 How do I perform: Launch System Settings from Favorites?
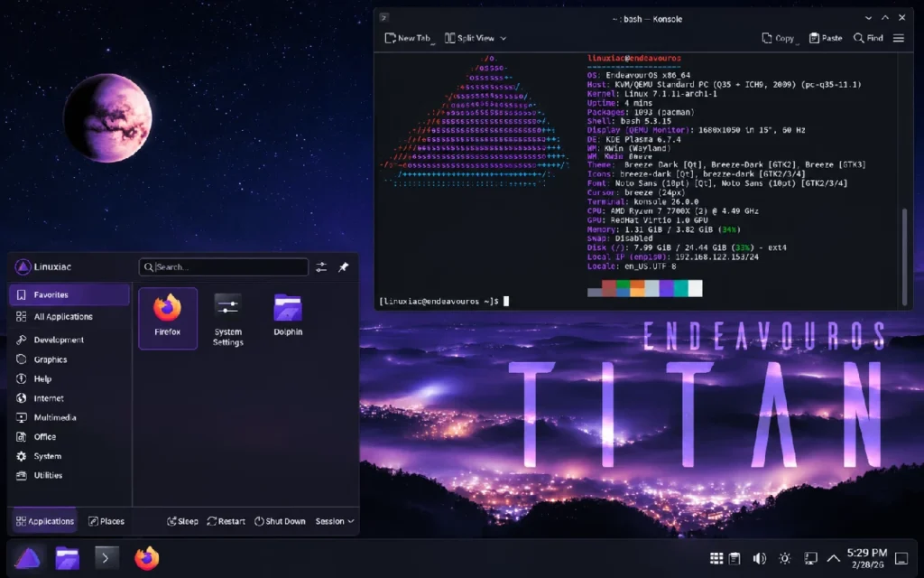[228, 319]
